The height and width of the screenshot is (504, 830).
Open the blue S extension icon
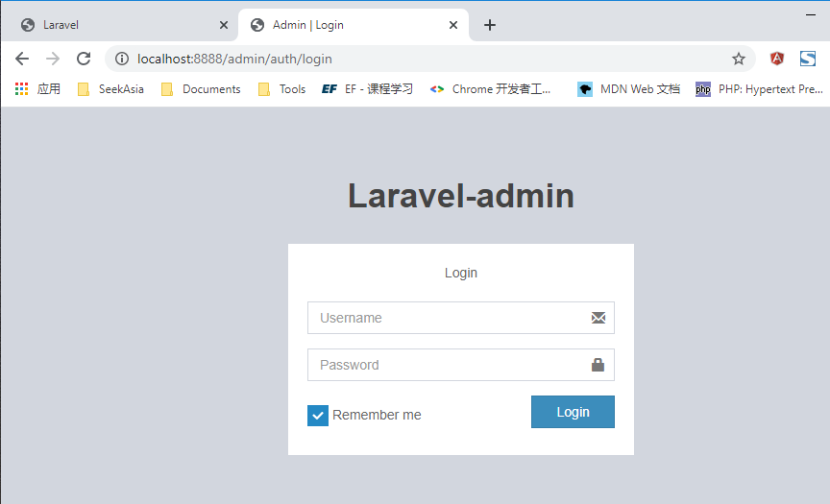pyautogui.click(x=808, y=59)
